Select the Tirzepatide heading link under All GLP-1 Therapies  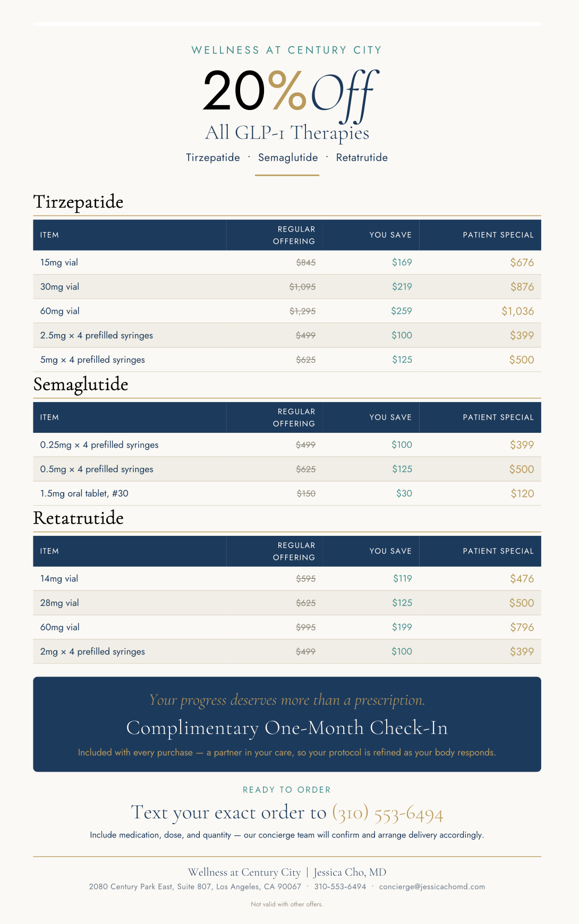(213, 158)
